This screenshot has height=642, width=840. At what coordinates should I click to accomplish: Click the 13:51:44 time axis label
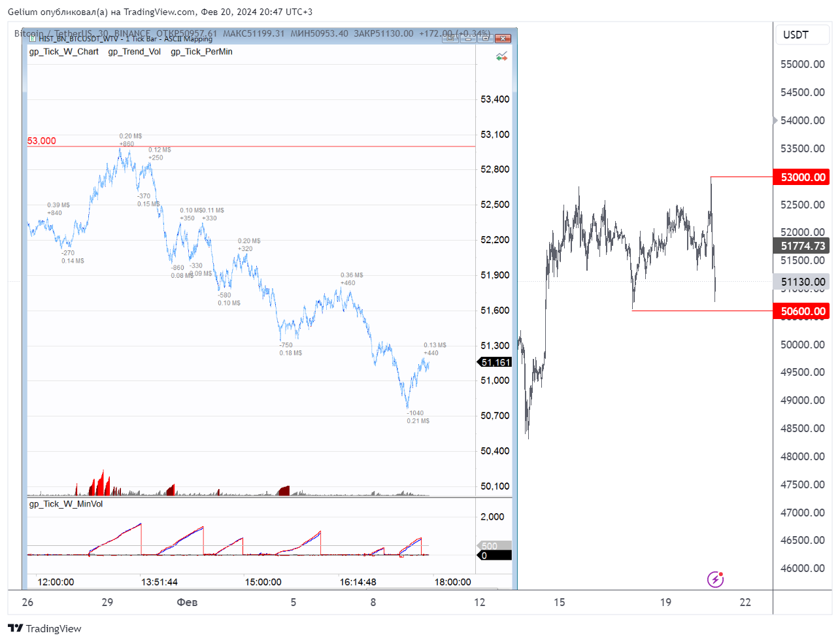click(x=160, y=582)
